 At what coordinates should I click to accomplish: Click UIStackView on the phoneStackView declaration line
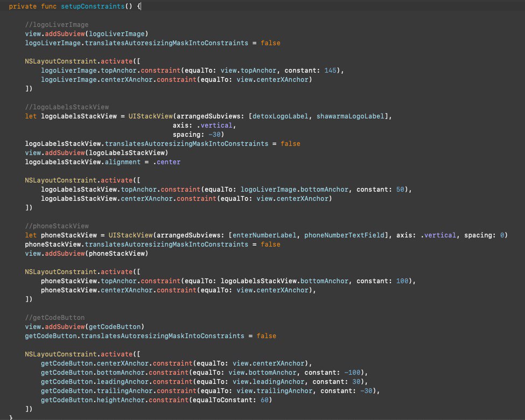pyautogui.click(x=131, y=235)
